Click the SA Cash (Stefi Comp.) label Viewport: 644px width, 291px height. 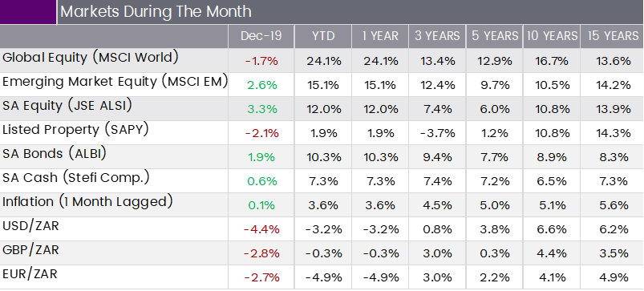point(75,178)
